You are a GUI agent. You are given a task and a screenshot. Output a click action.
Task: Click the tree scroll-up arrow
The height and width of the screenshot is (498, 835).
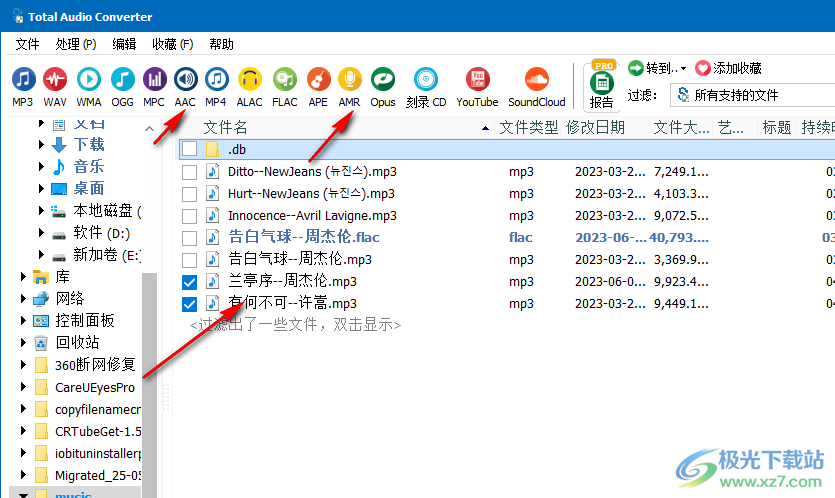click(150, 129)
